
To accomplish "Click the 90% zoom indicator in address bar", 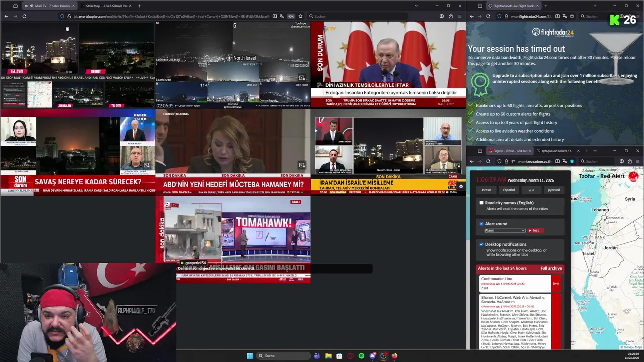I will coord(291,16).
